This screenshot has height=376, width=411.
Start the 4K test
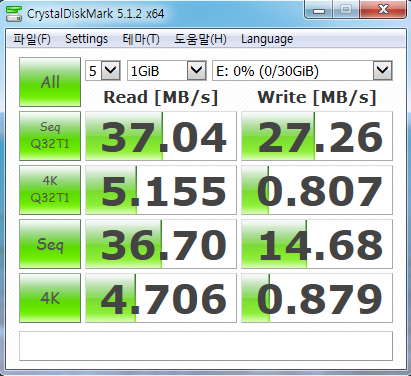pyautogui.click(x=50, y=298)
